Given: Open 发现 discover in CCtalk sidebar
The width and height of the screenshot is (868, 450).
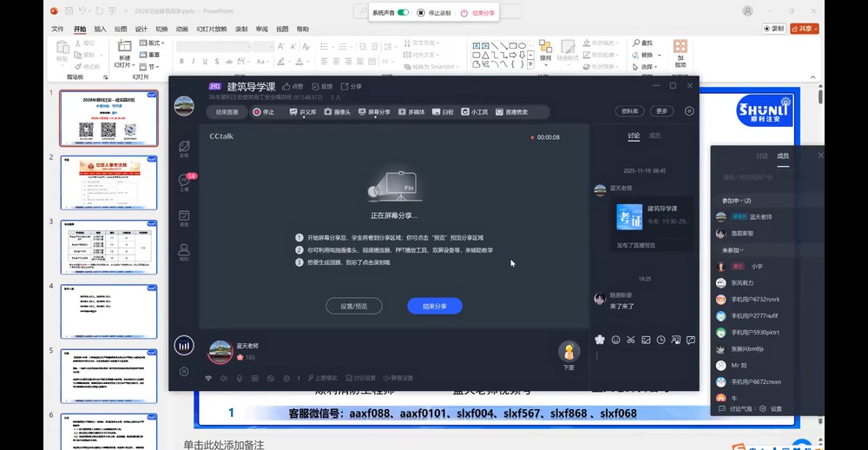Looking at the screenshot, I should point(184,149).
